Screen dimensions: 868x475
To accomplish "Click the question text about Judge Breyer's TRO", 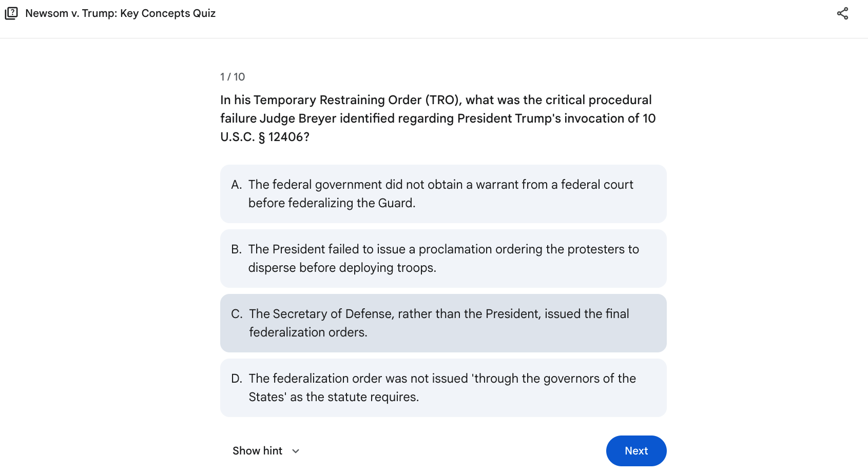I will [x=438, y=118].
